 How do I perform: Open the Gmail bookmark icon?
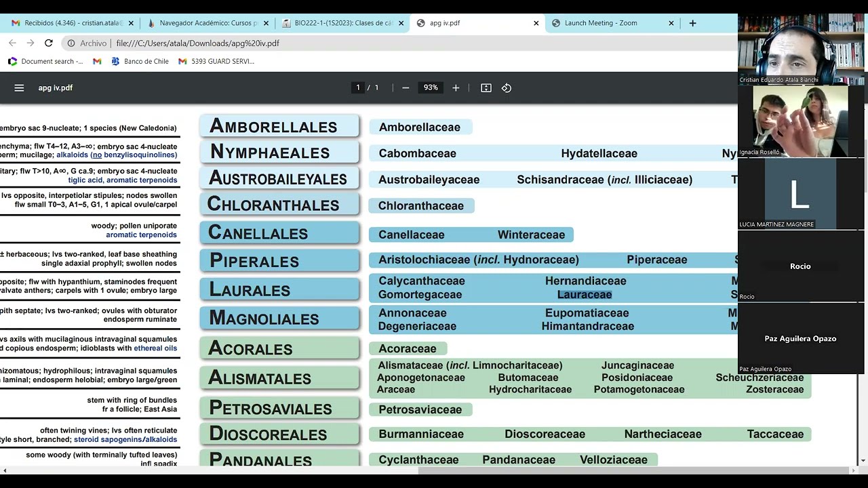pyautogui.click(x=97, y=61)
